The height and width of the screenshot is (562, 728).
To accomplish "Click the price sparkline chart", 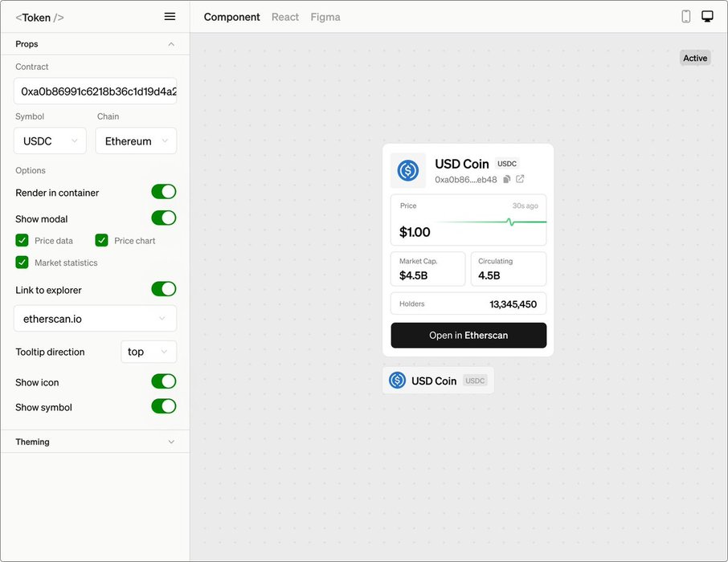I will (492, 222).
